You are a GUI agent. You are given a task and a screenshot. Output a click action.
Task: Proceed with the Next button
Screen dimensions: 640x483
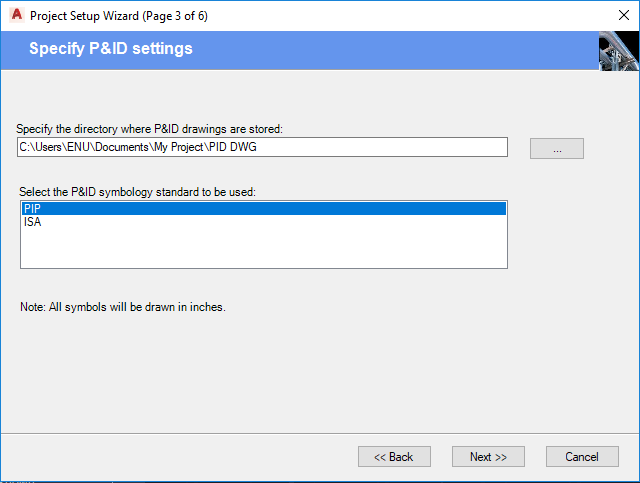click(x=488, y=456)
